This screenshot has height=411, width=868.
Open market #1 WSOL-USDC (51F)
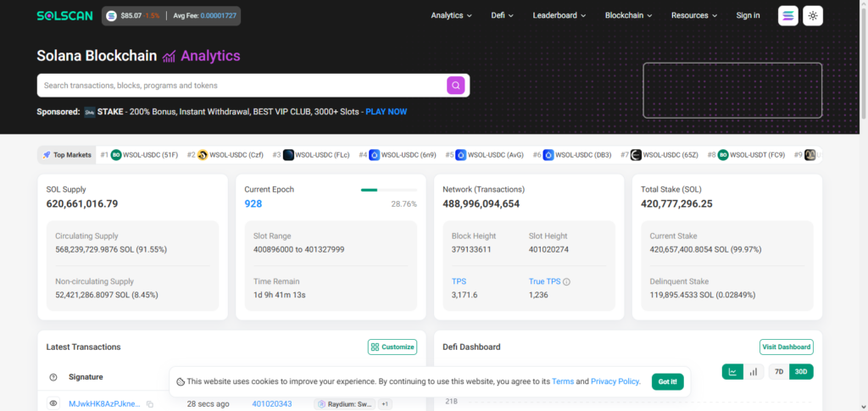(x=140, y=155)
